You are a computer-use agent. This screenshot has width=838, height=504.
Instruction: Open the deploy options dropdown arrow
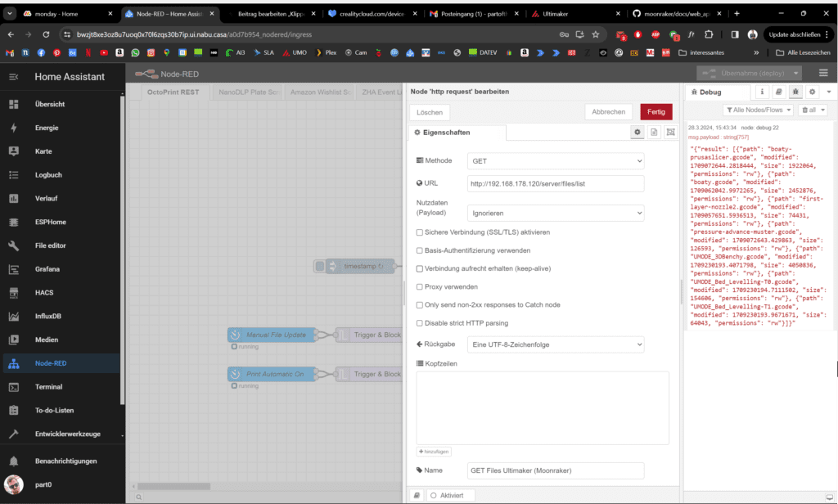[796, 73]
